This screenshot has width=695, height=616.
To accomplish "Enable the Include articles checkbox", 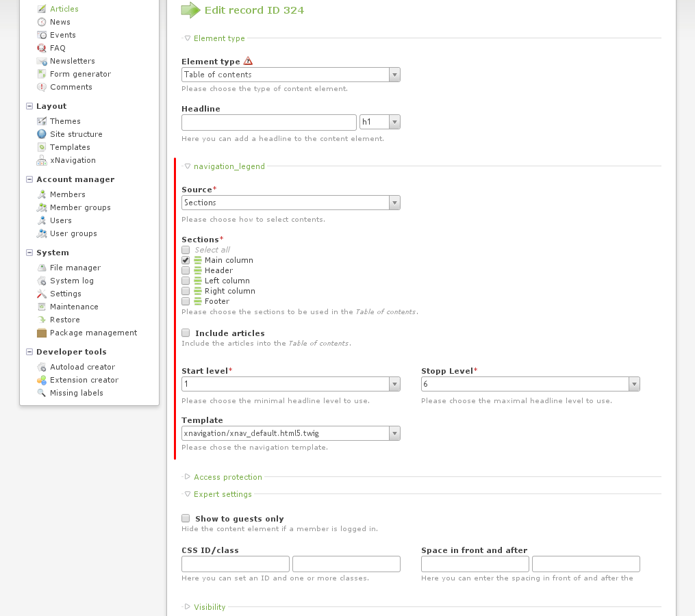I will (x=186, y=333).
